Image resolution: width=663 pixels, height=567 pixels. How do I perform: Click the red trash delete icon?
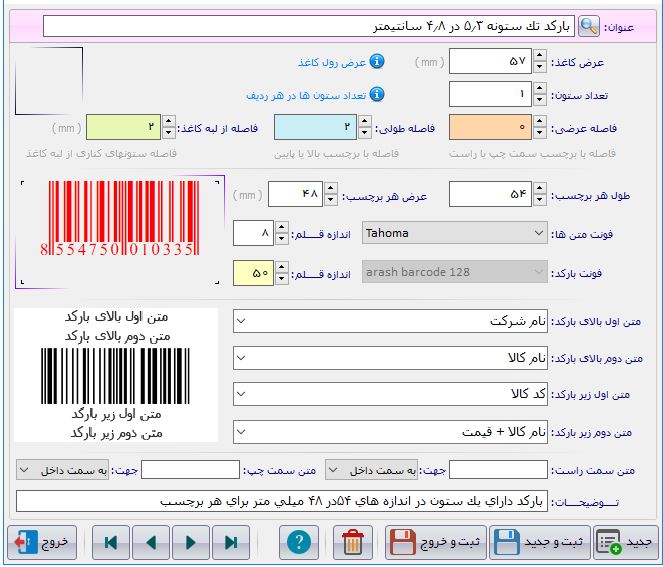[x=351, y=542]
